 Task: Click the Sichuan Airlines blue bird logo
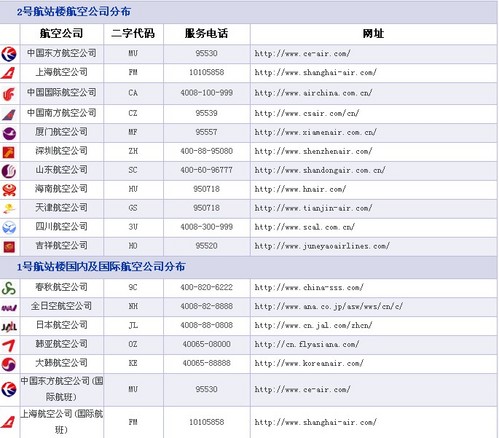[x=9, y=228]
